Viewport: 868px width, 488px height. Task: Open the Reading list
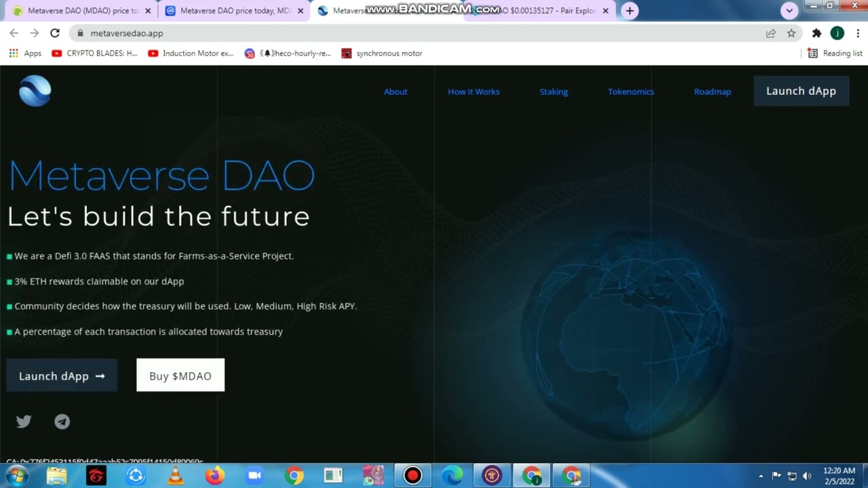835,53
